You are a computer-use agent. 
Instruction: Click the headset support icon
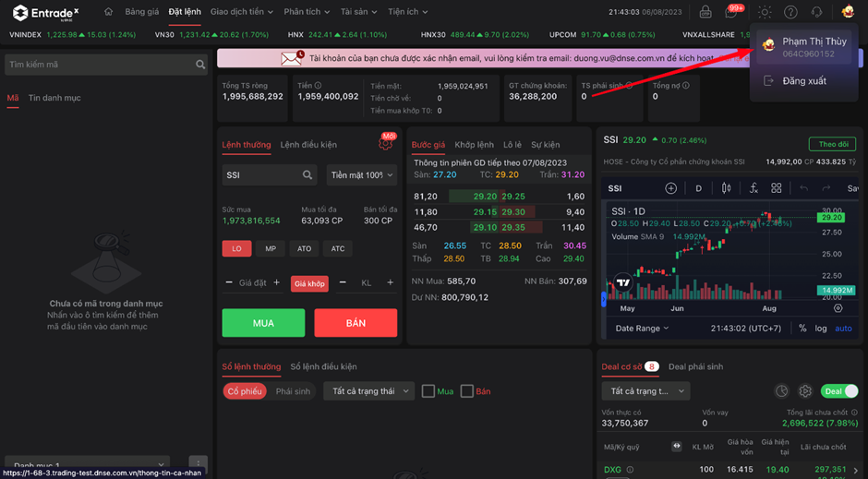[816, 12]
